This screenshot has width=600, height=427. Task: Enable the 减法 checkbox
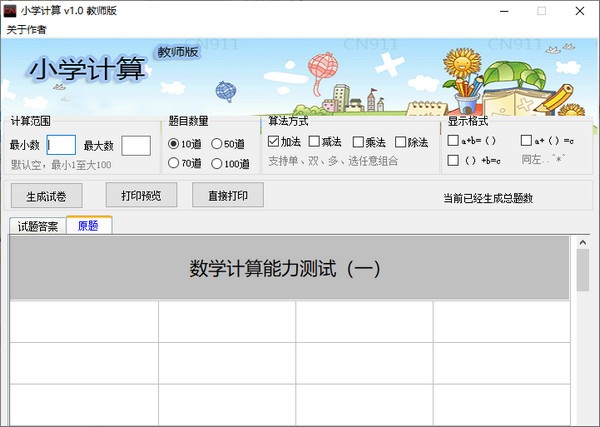pyautogui.click(x=315, y=142)
